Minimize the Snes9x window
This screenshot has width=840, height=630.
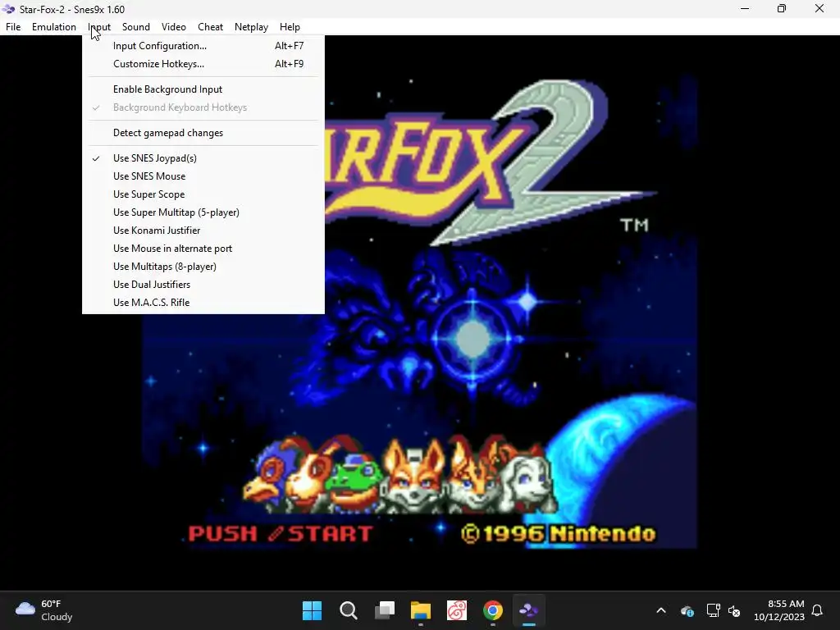(x=745, y=8)
